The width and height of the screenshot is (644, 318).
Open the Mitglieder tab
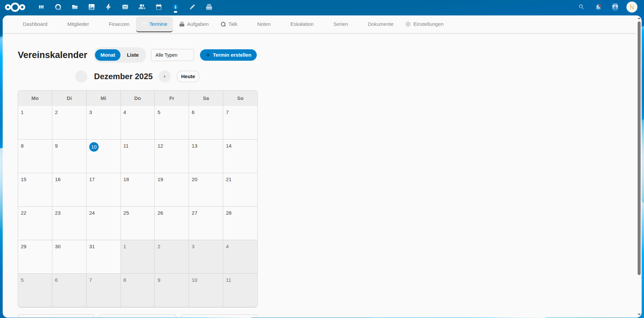(78, 24)
